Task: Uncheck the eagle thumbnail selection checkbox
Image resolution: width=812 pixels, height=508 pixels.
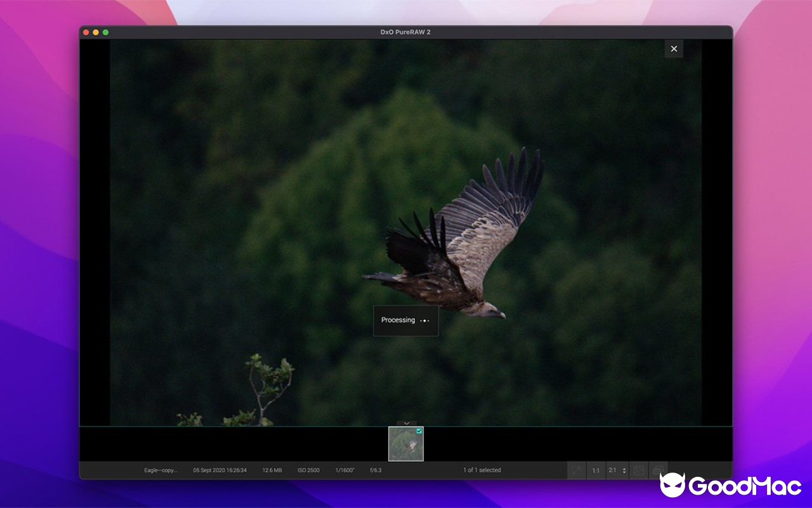Action: 419,431
